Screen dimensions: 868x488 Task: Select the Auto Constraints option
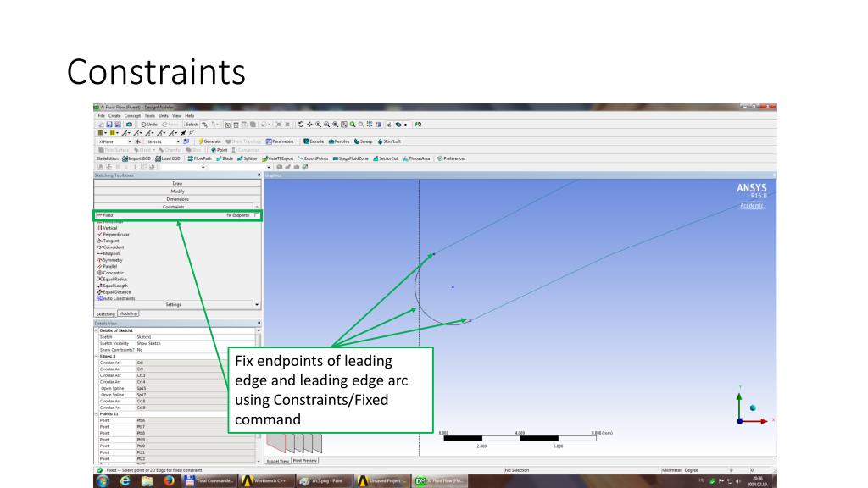(115, 298)
